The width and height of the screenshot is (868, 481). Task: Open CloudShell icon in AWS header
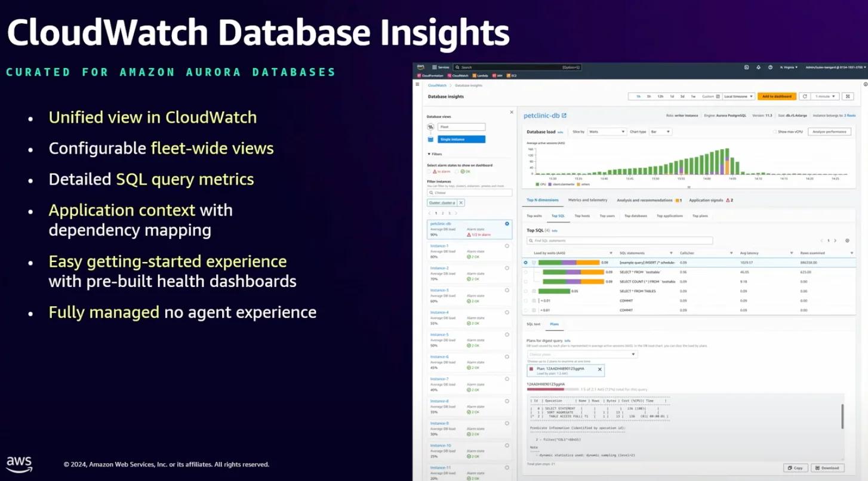pyautogui.click(x=747, y=67)
